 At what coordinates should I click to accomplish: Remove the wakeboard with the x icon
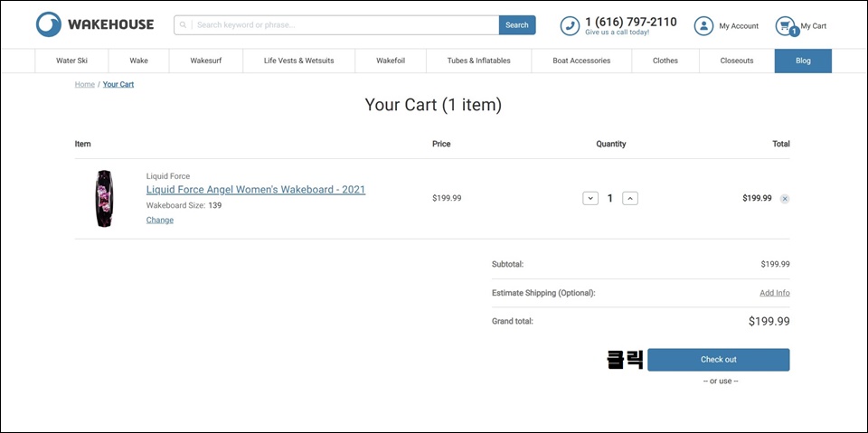pyautogui.click(x=785, y=199)
